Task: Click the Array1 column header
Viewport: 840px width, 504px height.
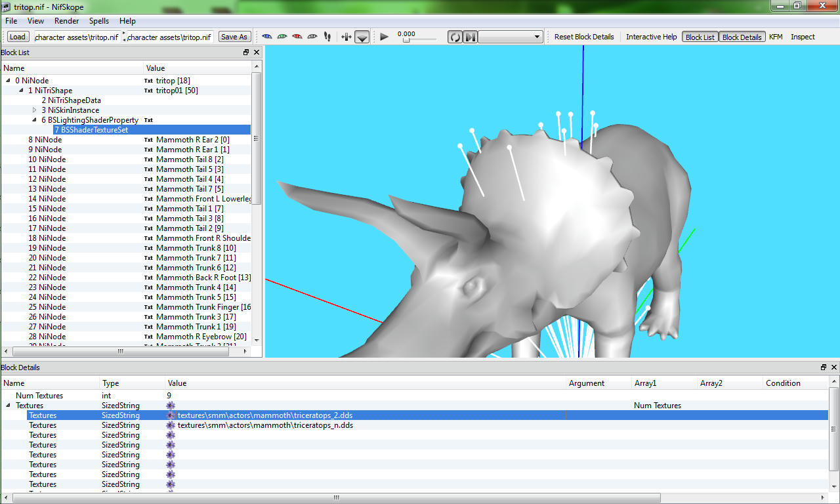Action: pos(664,383)
